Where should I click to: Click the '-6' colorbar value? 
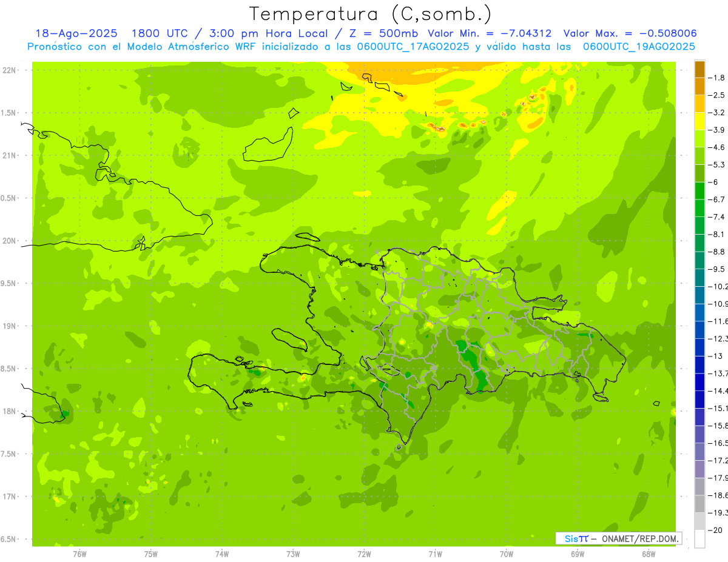click(715, 182)
